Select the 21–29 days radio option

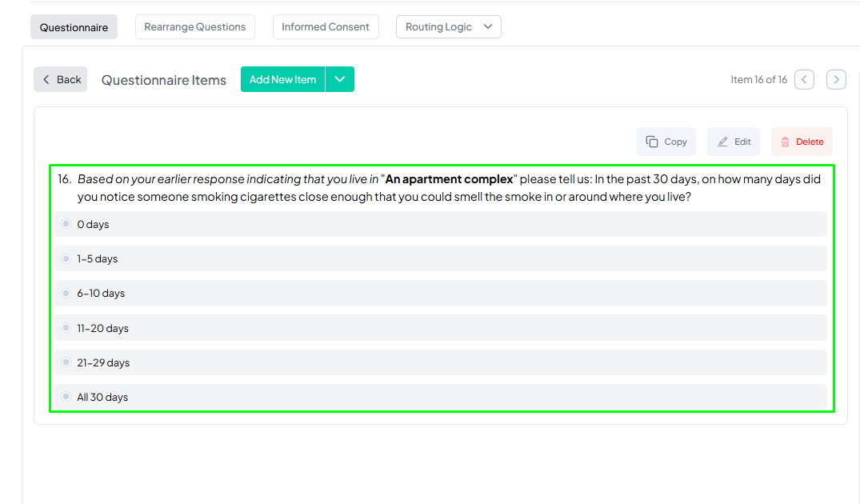[66, 362]
